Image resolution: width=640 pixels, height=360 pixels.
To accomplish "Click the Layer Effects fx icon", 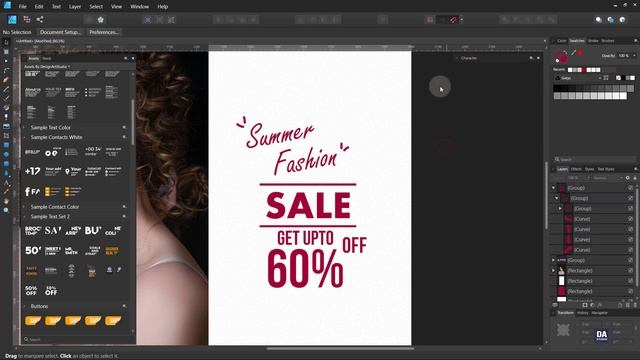I will click(600, 305).
